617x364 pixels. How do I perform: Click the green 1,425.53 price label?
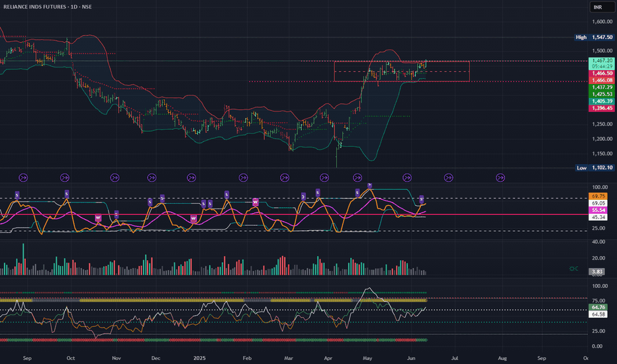tap(602, 94)
